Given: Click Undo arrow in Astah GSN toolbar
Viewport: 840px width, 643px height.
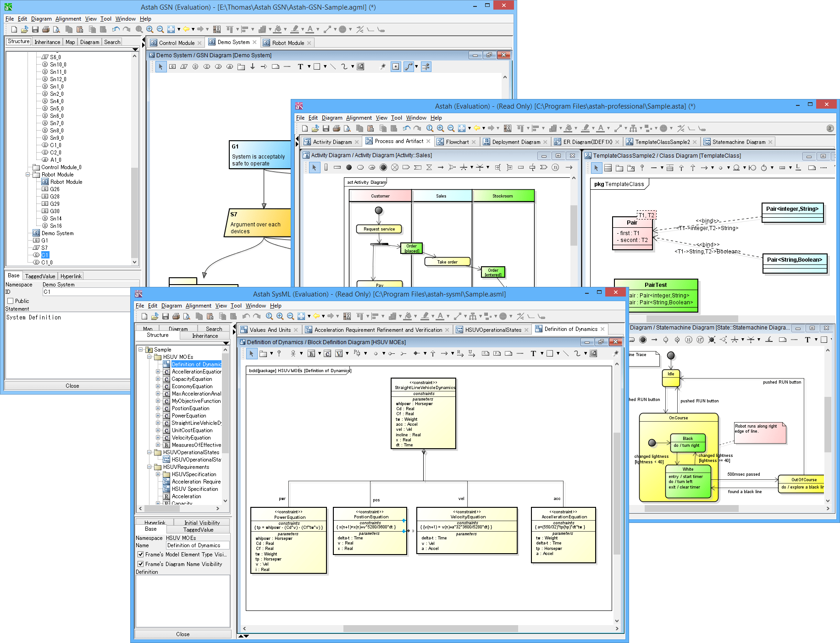Looking at the screenshot, I should 116,29.
